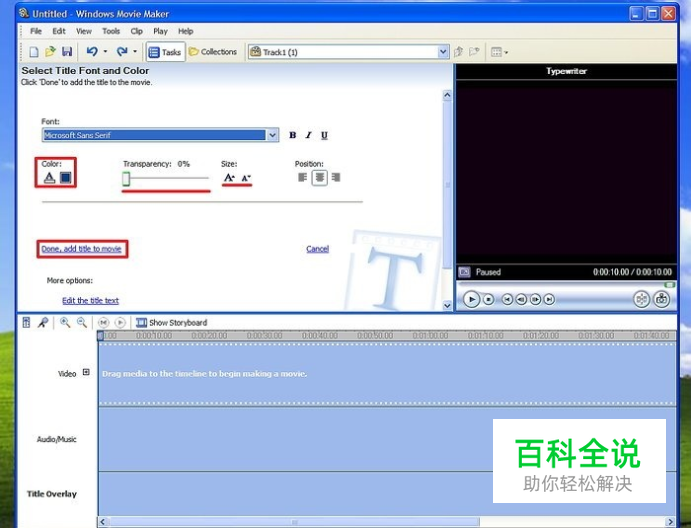Click the 0:00:30.00 mark on the timeline ruler
Image resolution: width=691 pixels, height=528 pixels.
coord(264,336)
